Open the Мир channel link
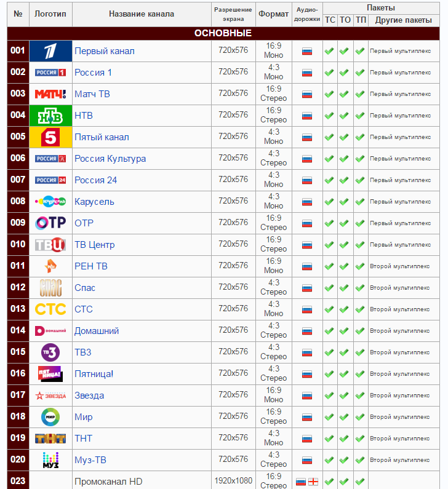The width and height of the screenshot is (448, 489). [x=84, y=417]
